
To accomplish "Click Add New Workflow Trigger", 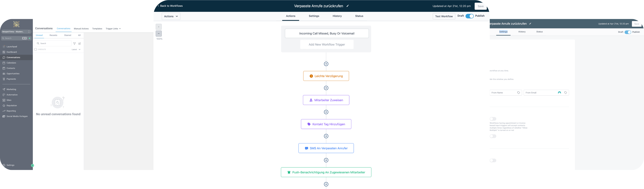I will coord(327,44).
